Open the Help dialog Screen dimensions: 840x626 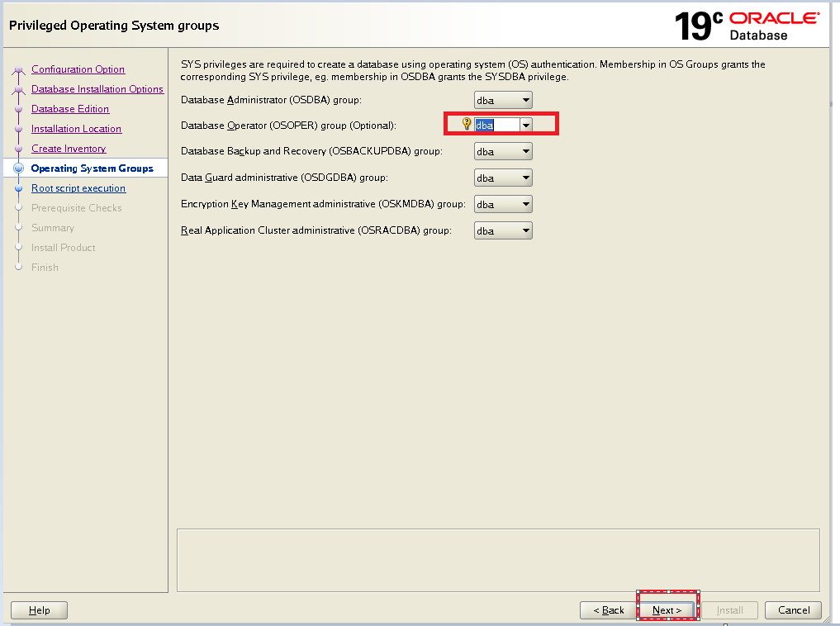(38, 609)
